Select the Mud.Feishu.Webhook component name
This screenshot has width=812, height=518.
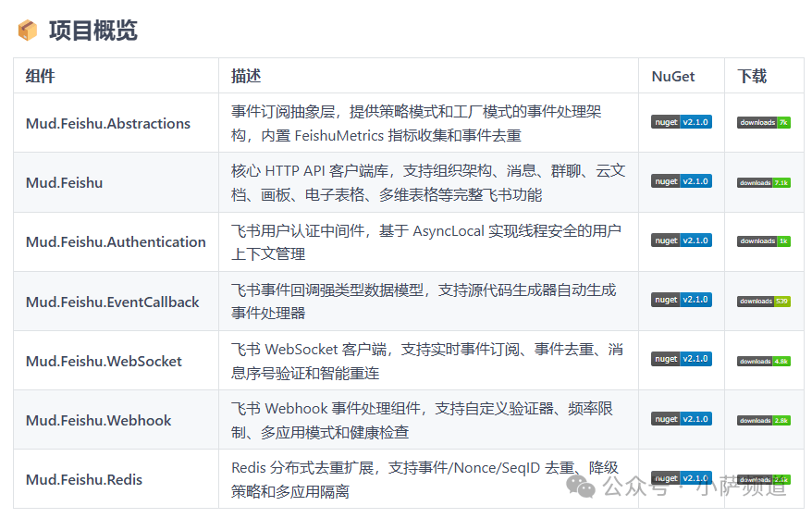pos(98,420)
